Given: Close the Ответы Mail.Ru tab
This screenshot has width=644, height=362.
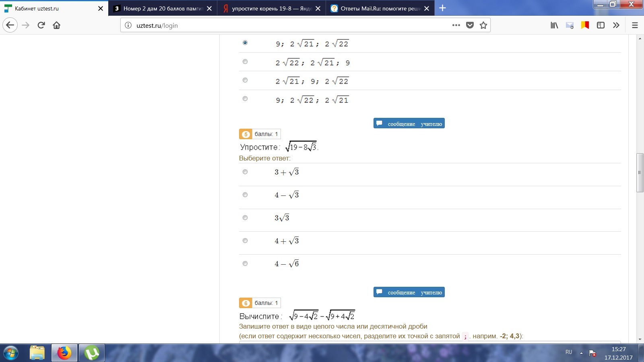Looking at the screenshot, I should coord(427,8).
